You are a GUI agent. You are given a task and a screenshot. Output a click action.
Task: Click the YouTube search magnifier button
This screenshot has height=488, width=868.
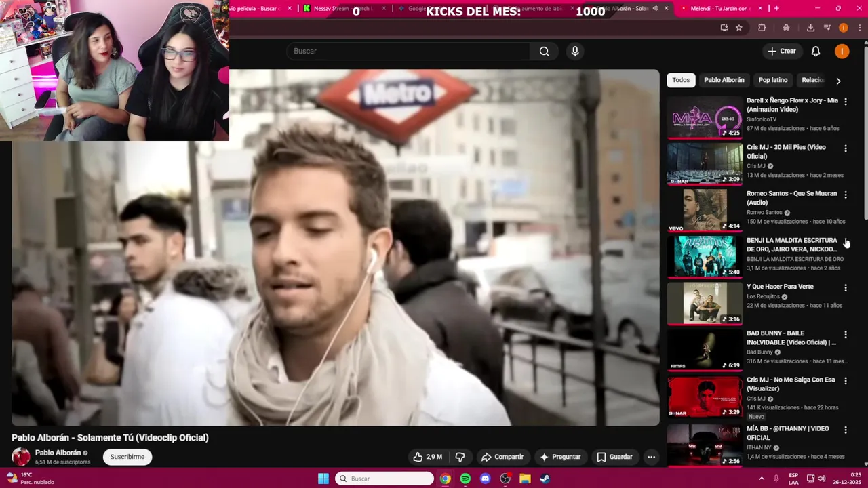[x=544, y=51]
